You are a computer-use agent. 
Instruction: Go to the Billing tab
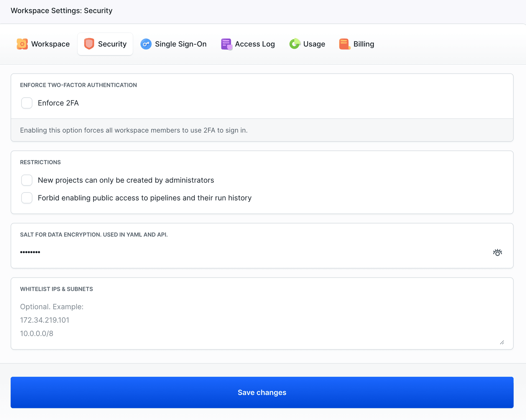[x=364, y=44]
